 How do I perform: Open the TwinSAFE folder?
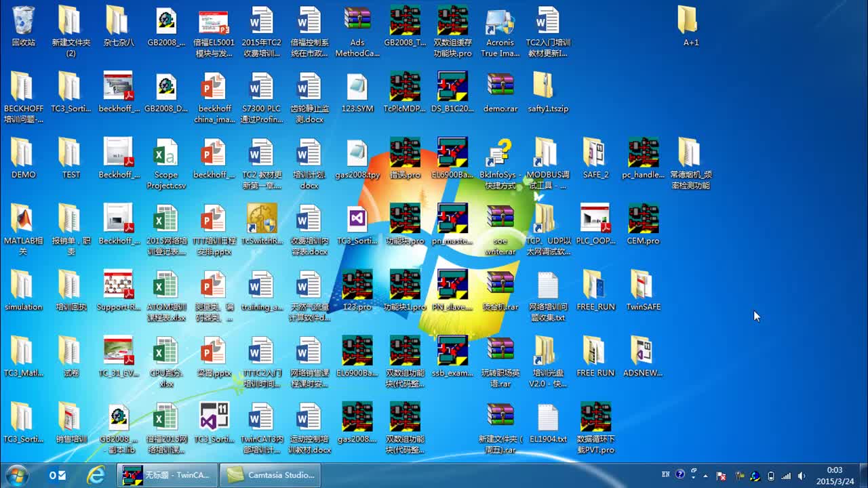tap(643, 291)
